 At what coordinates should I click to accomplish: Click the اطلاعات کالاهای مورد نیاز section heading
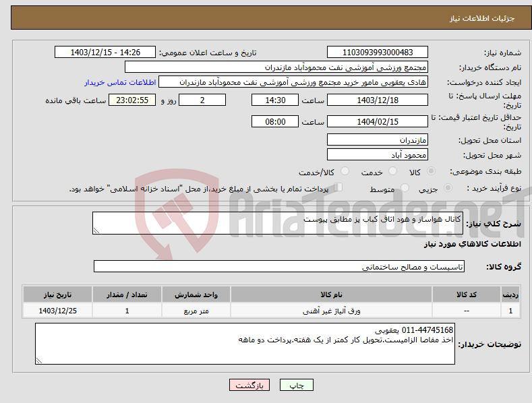tap(472, 244)
